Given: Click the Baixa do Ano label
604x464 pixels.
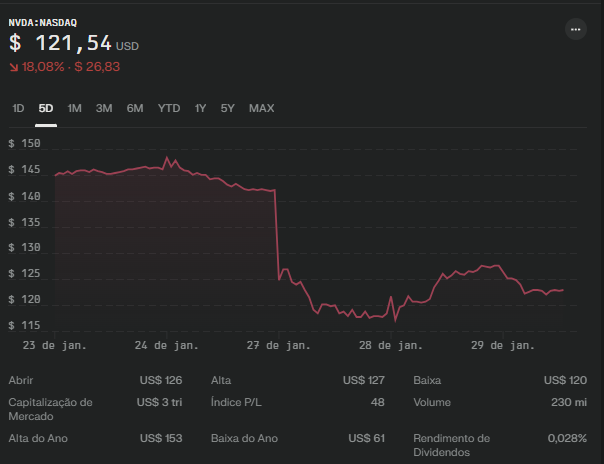Looking at the screenshot, I should [244, 439].
